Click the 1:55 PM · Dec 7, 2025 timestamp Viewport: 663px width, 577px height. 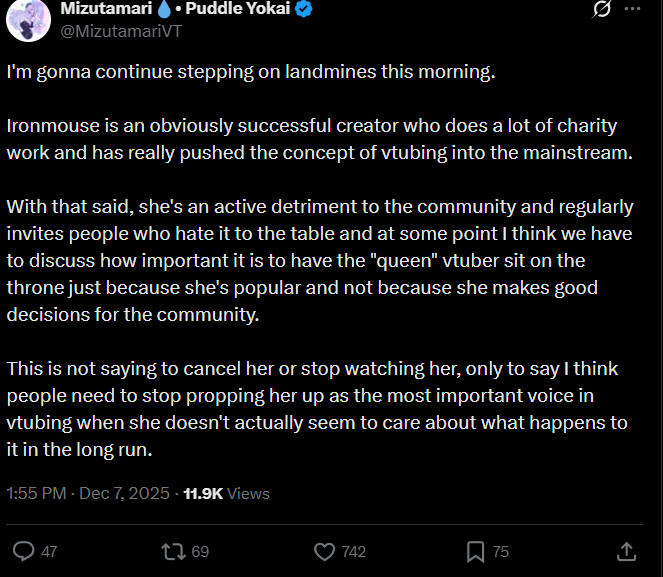point(88,493)
